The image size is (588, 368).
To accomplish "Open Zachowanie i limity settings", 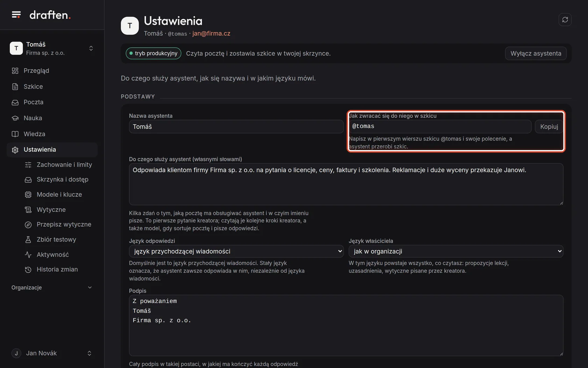I will [x=58, y=165].
